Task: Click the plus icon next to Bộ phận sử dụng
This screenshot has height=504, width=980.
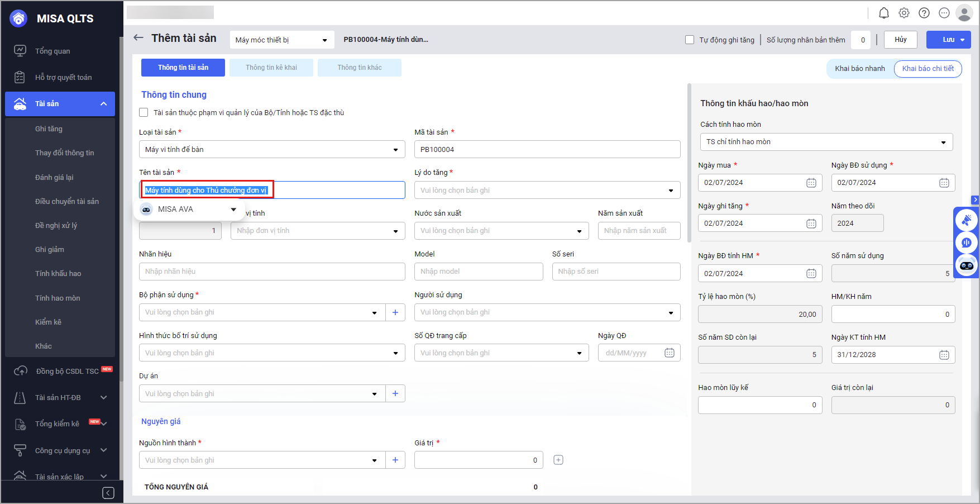Action: pos(395,312)
